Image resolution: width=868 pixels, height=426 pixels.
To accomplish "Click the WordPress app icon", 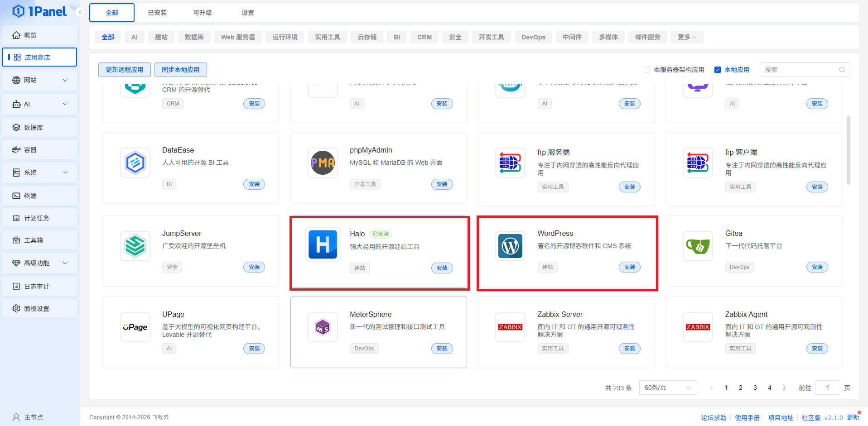I will coord(510,246).
